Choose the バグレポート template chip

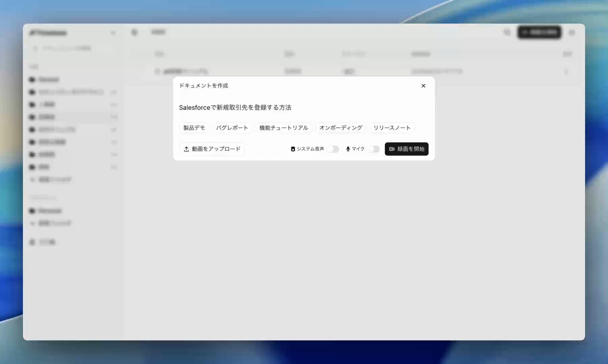pyautogui.click(x=232, y=128)
